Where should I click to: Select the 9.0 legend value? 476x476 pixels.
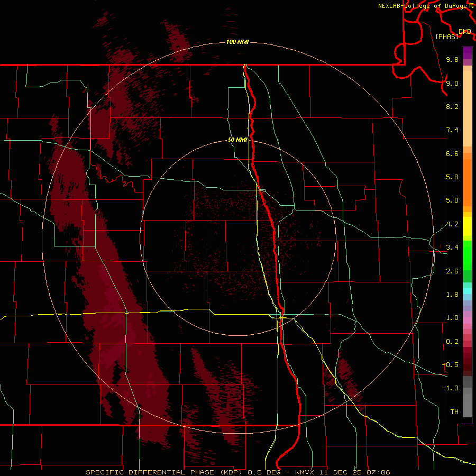point(452,83)
